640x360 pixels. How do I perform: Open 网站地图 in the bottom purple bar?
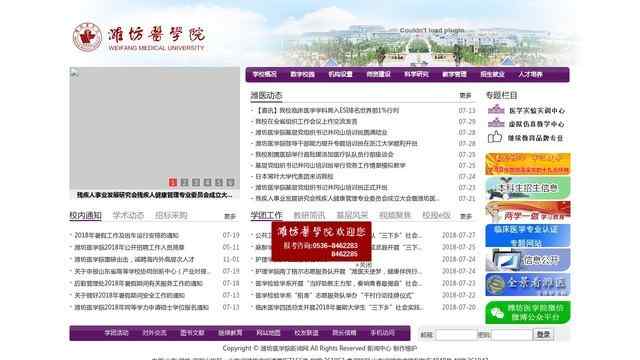pyautogui.click(x=268, y=333)
